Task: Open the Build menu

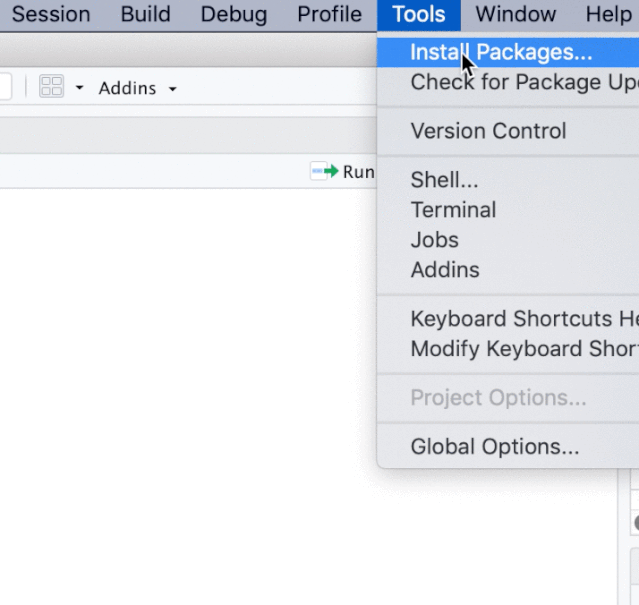Action: 145,14
